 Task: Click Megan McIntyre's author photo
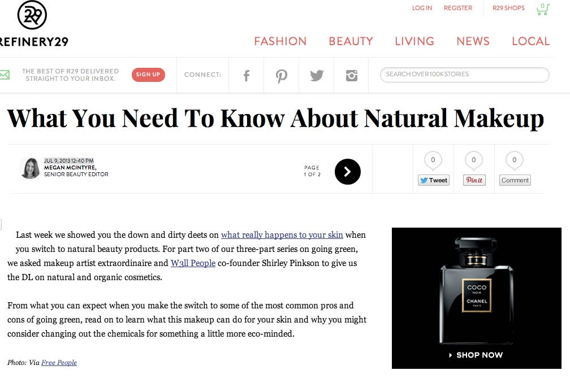tap(30, 168)
